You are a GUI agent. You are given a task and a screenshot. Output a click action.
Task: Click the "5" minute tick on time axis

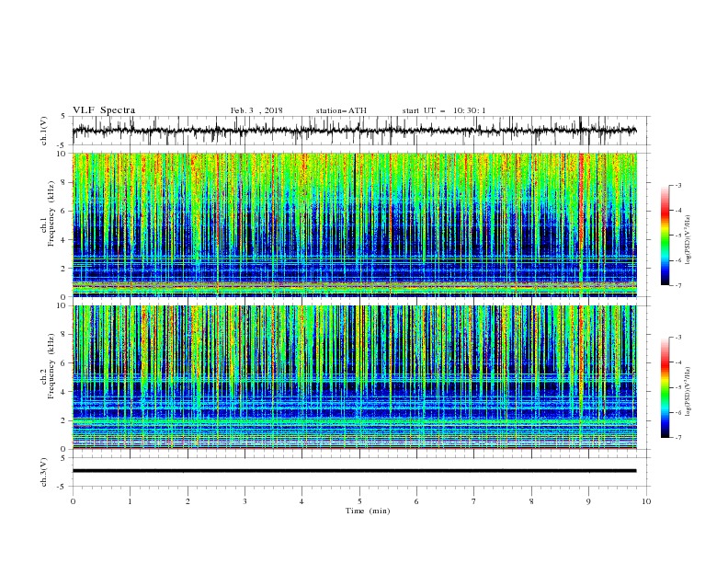[359, 501]
